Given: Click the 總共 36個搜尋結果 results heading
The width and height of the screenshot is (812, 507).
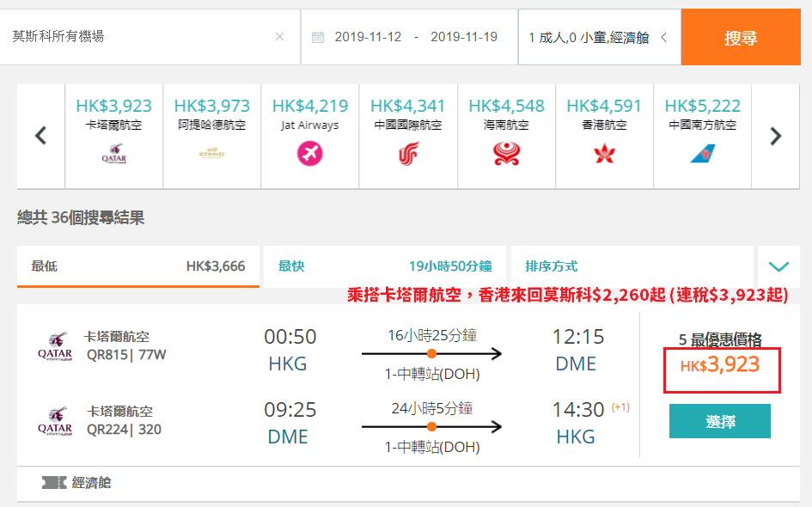Looking at the screenshot, I should tap(81, 217).
